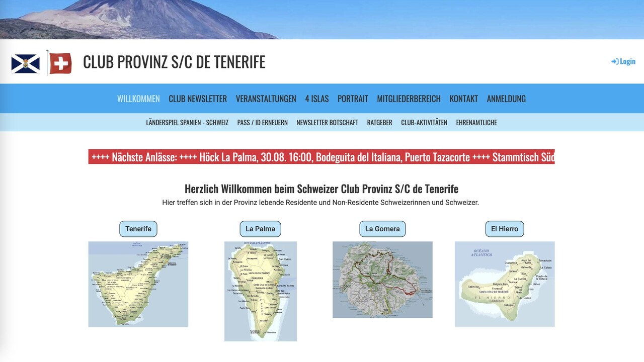Select Ehrenamtliche submenu link

pyautogui.click(x=476, y=122)
